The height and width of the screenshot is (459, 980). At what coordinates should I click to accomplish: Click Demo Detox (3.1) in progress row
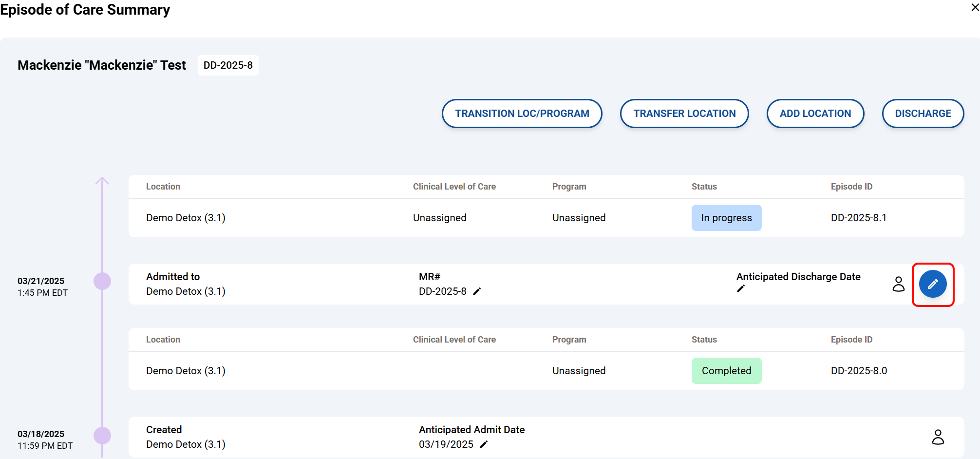pos(186,218)
